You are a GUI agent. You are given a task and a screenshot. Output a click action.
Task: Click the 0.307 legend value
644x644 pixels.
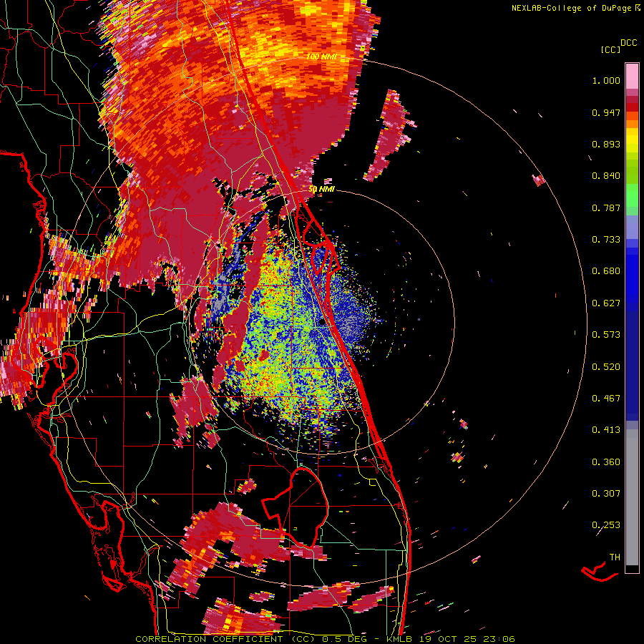tap(606, 493)
